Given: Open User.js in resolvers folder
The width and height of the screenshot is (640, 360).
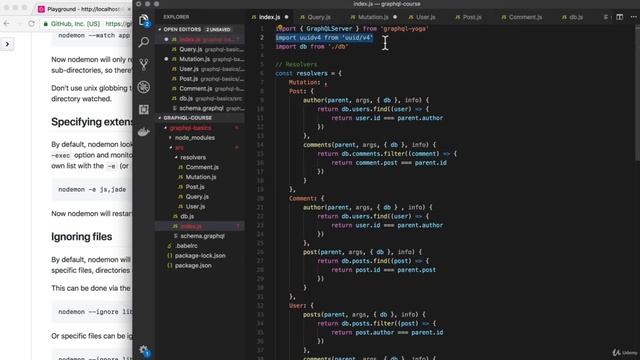Looking at the screenshot, I should (200, 207).
